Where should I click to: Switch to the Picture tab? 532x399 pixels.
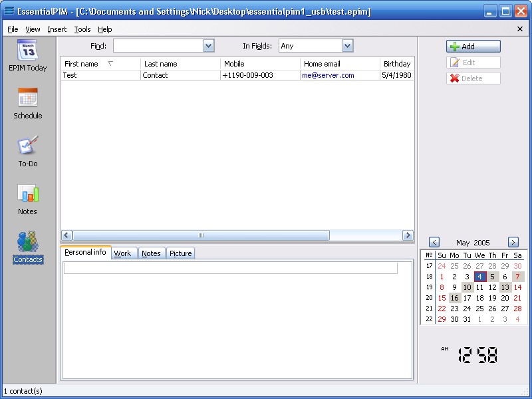point(180,253)
